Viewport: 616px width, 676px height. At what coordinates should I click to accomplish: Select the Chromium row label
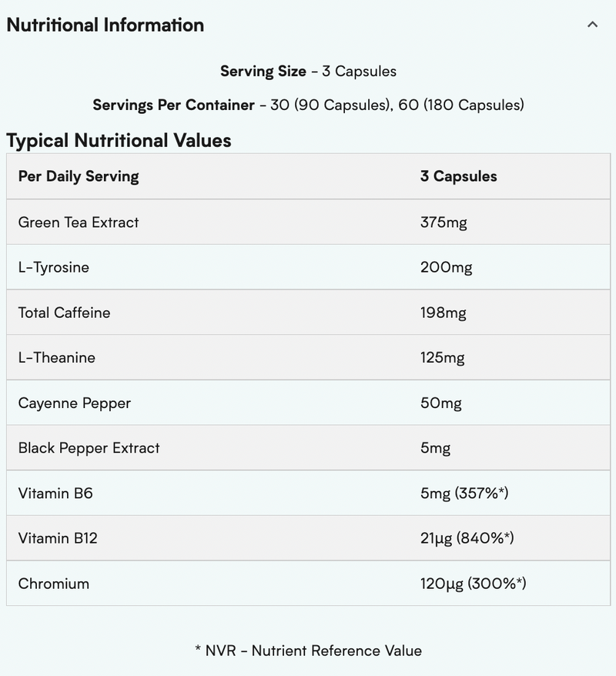click(54, 584)
